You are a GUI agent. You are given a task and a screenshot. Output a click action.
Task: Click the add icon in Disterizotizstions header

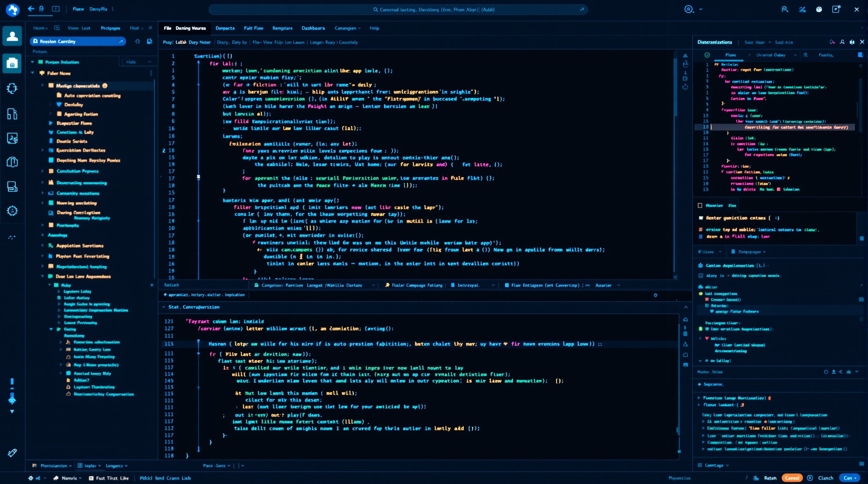(832, 42)
